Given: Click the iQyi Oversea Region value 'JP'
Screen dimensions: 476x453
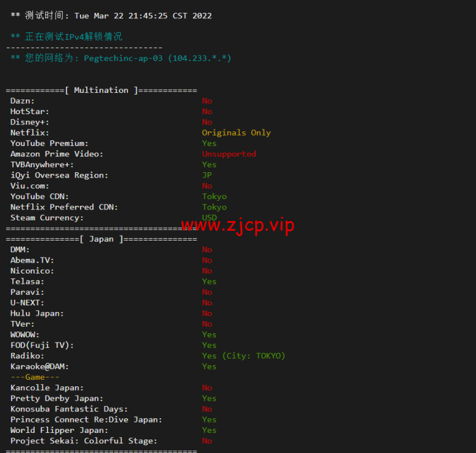Looking at the screenshot, I should pos(207,175).
